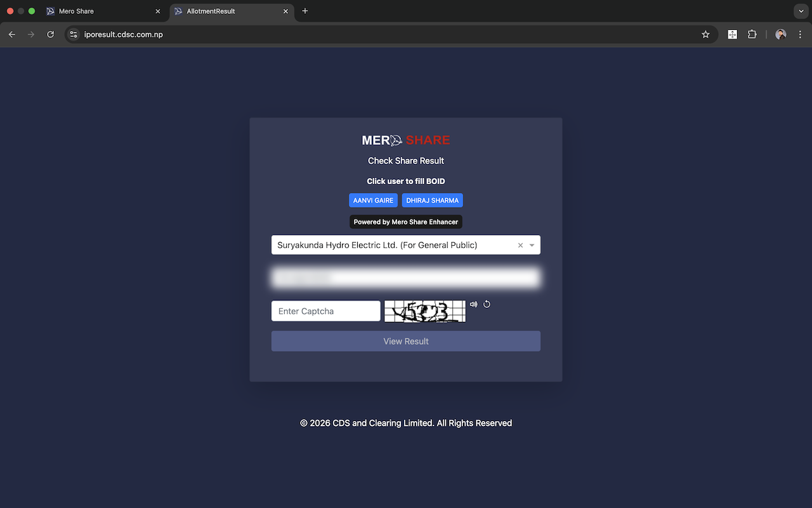Select the AllotmentResult tab
The image size is (812, 508).
[232, 11]
